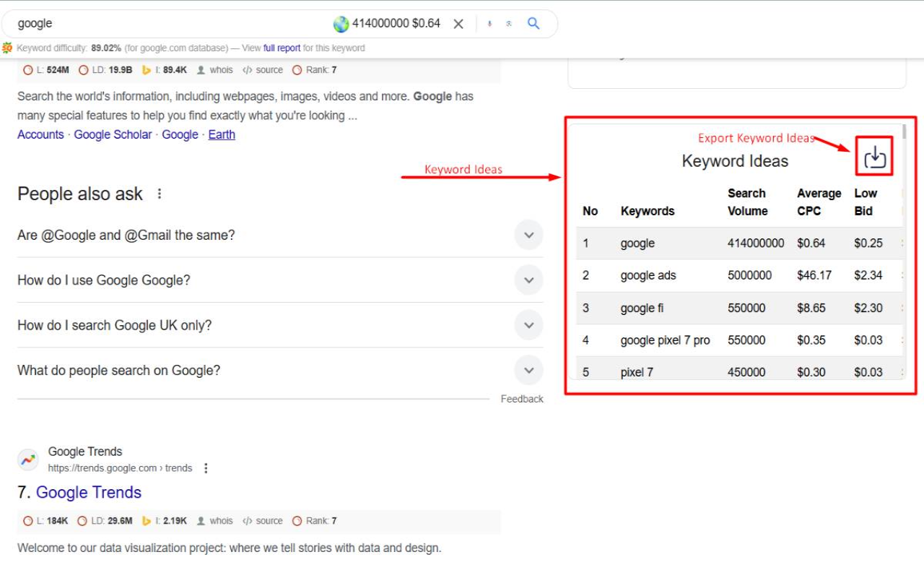Click the Search Volume column header
The height and width of the screenshot is (578, 924).
coord(747,202)
